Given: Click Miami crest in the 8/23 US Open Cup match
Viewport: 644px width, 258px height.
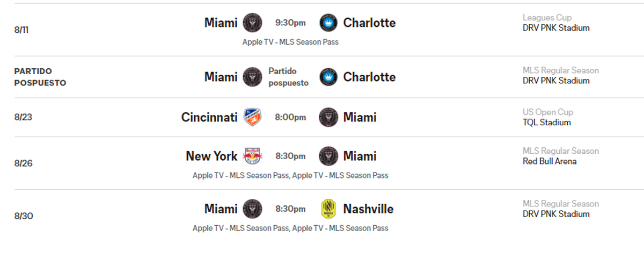Looking at the screenshot, I should click(328, 117).
